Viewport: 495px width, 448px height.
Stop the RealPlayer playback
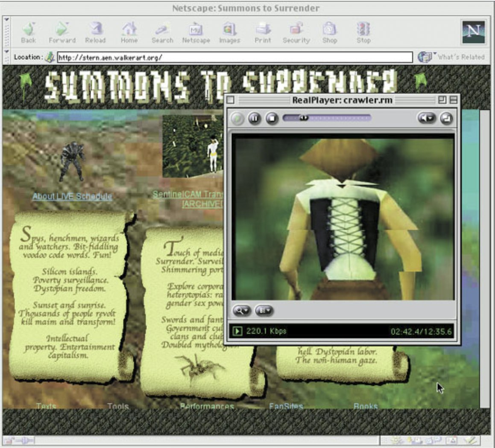pos(272,119)
